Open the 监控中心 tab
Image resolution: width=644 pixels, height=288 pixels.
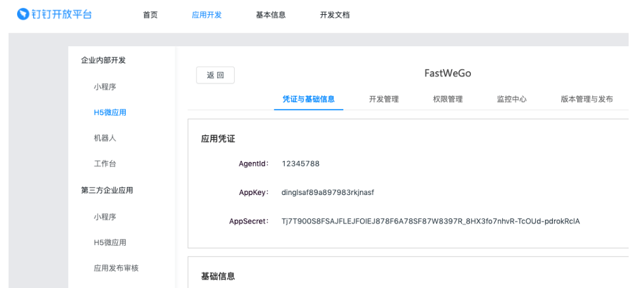[x=512, y=99]
